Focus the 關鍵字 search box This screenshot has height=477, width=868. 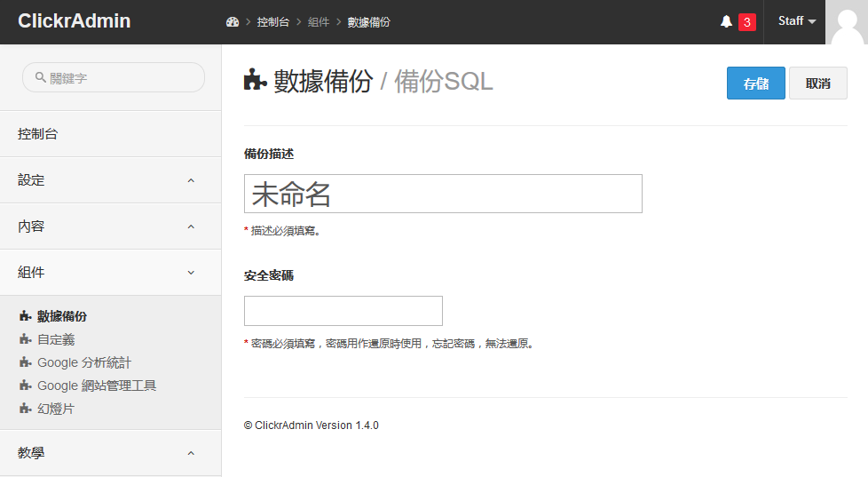pyautogui.click(x=114, y=77)
